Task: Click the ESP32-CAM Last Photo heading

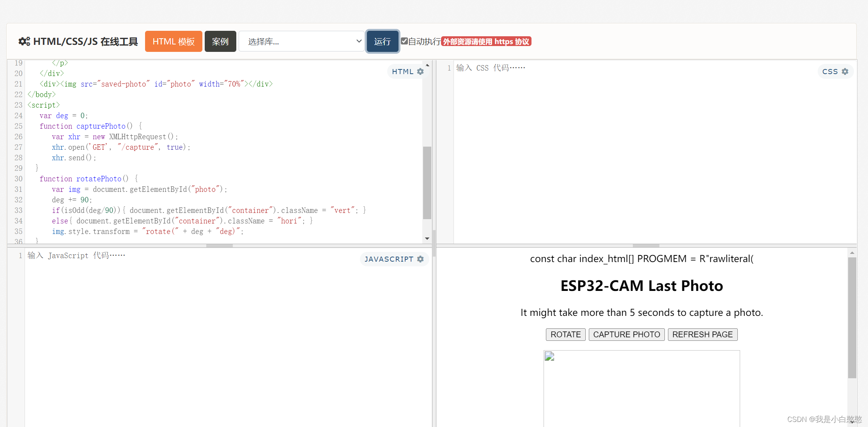Action: [x=641, y=286]
